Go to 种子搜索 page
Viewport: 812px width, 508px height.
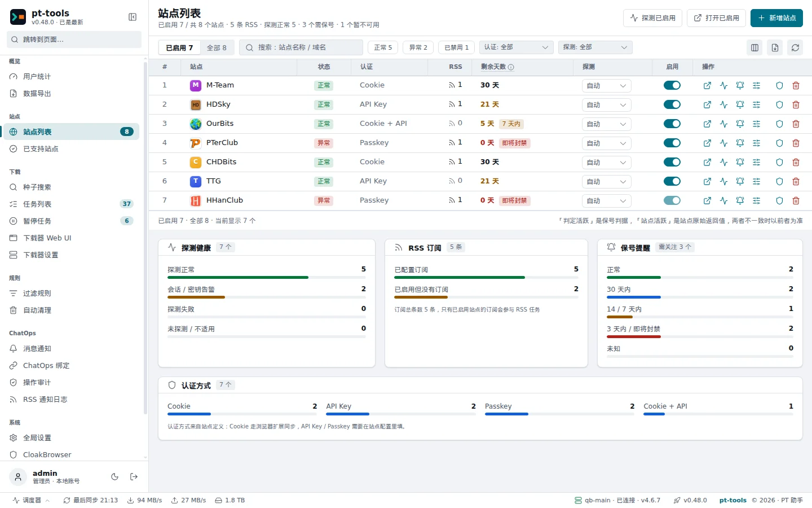(x=72, y=187)
